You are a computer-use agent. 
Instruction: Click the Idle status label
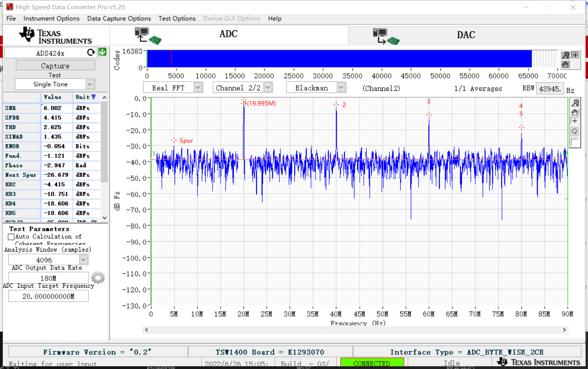(x=451, y=363)
